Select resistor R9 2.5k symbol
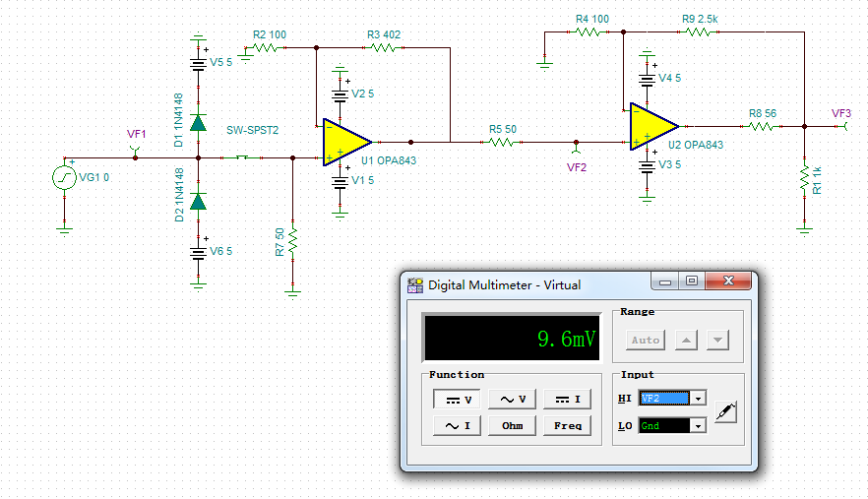Screen dimensions: 868x499 tap(698, 32)
